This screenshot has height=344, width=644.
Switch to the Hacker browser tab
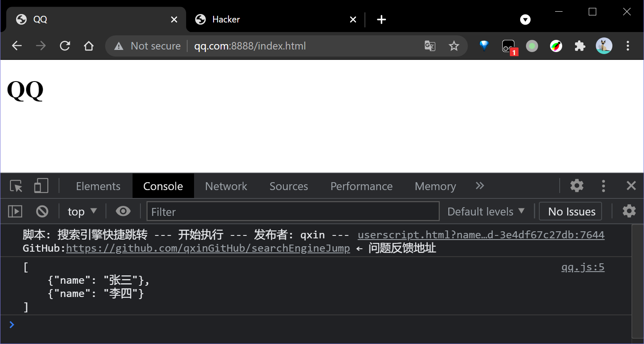pyautogui.click(x=275, y=20)
